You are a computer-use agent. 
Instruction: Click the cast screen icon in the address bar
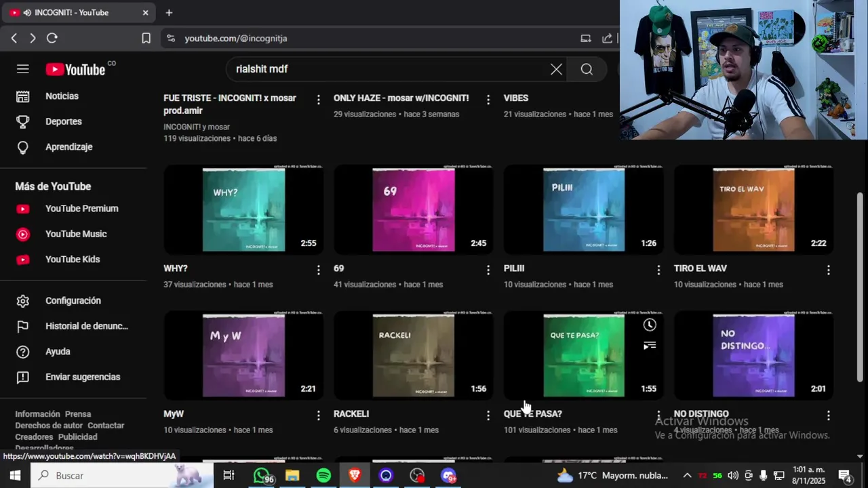(586, 39)
